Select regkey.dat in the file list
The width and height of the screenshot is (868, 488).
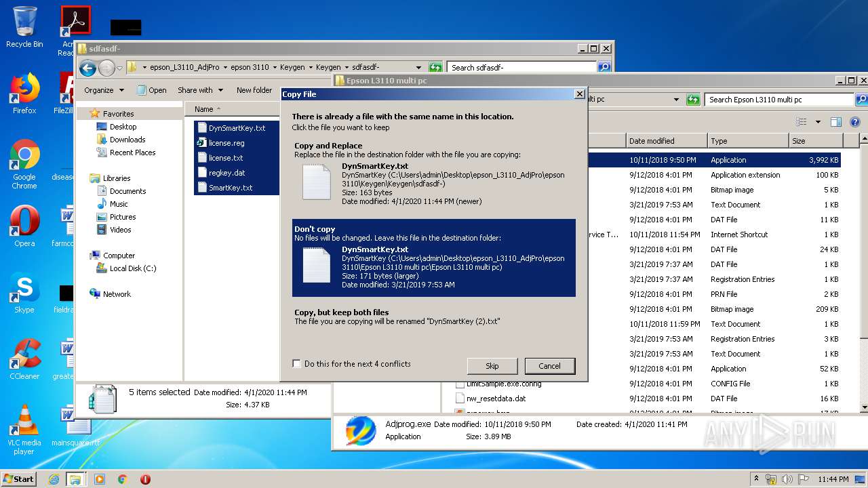click(x=227, y=173)
